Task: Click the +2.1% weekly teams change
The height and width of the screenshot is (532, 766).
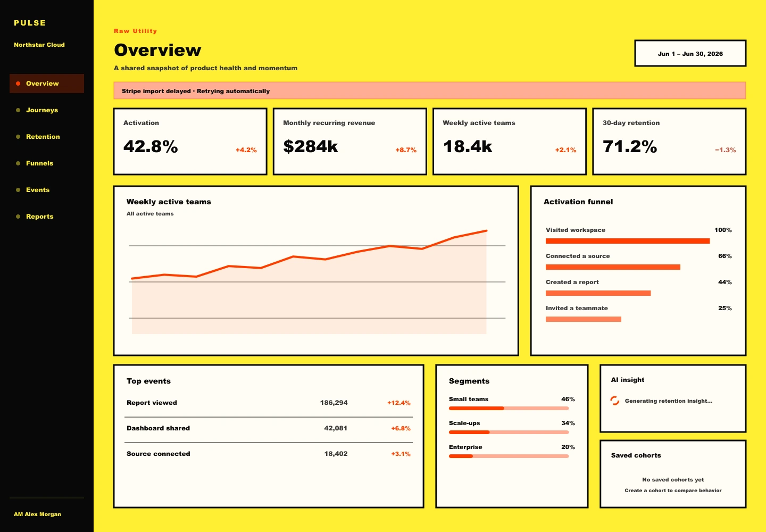Action: [565, 150]
